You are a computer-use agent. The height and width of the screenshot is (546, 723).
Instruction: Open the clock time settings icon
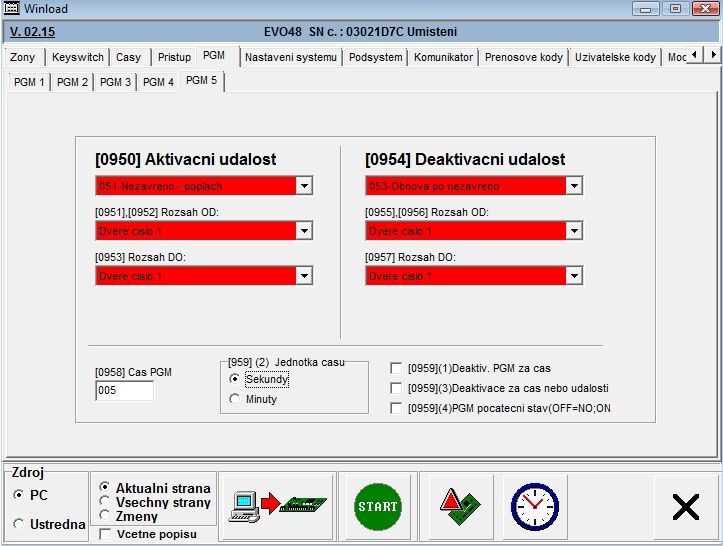click(534, 506)
